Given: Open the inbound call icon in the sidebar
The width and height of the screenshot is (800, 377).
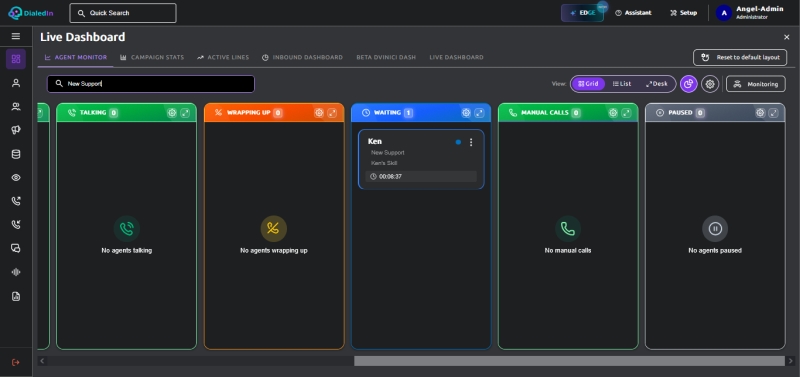Looking at the screenshot, I should coord(16,225).
